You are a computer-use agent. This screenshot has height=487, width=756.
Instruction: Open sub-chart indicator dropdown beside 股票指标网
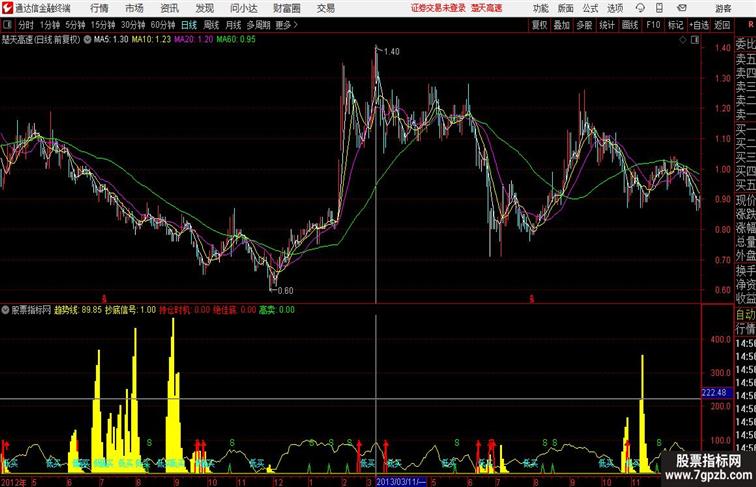pyautogui.click(x=5, y=310)
